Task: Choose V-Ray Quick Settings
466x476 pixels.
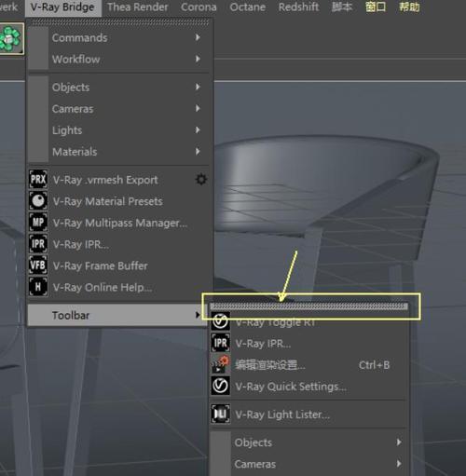Action: click(x=308, y=387)
